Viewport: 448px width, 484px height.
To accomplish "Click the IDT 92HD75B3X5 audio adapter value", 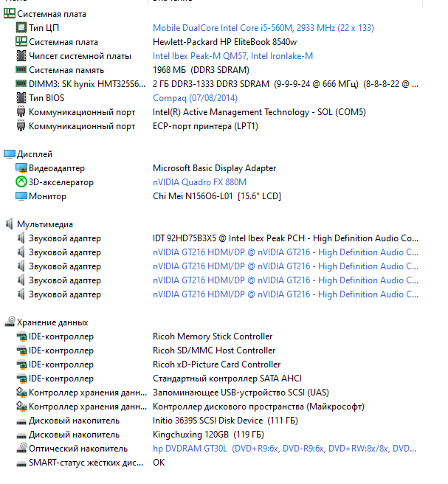I will tap(286, 238).
